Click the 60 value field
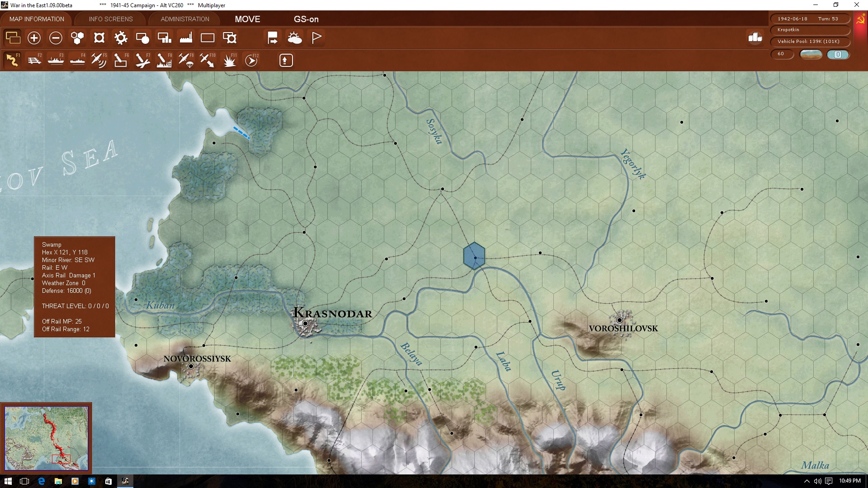The image size is (868, 488). 782,54
